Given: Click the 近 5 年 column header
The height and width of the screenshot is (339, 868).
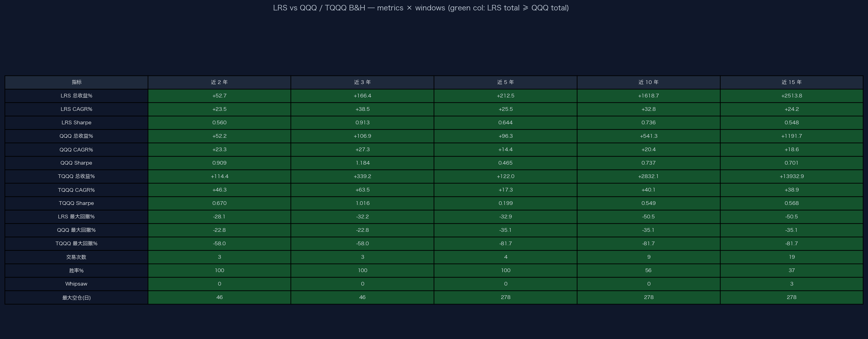Looking at the screenshot, I should (x=505, y=82).
